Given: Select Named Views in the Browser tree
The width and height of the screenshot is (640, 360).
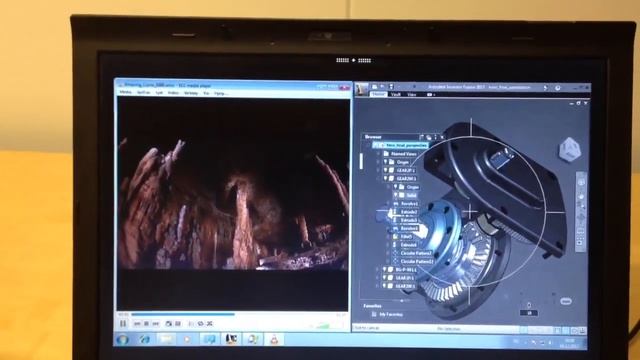Looking at the screenshot, I should 404,154.
